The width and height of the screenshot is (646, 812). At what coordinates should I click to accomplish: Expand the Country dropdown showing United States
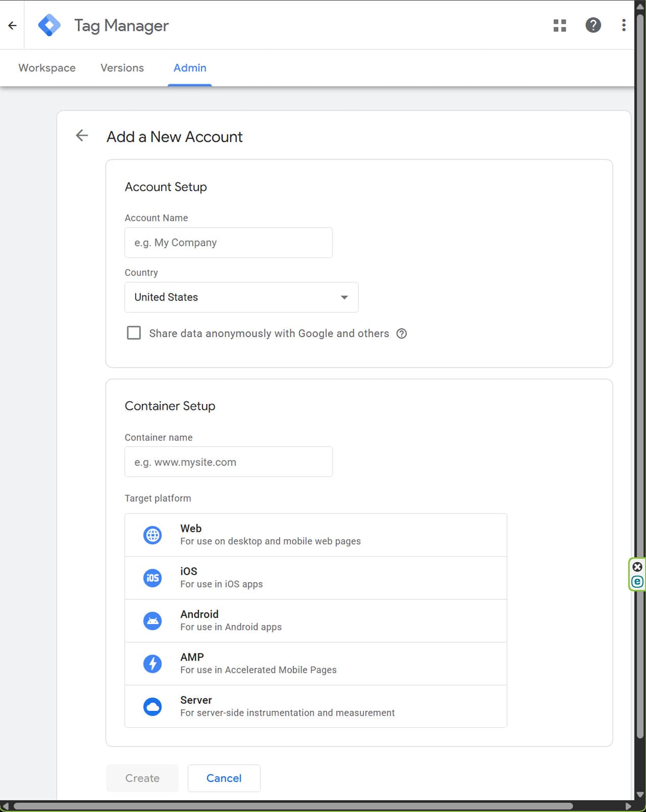tap(242, 297)
